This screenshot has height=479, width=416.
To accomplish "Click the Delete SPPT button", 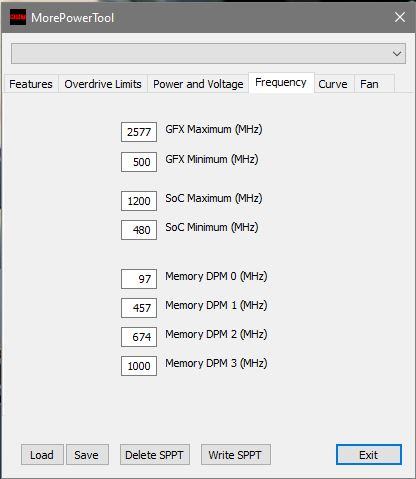I will (155, 455).
